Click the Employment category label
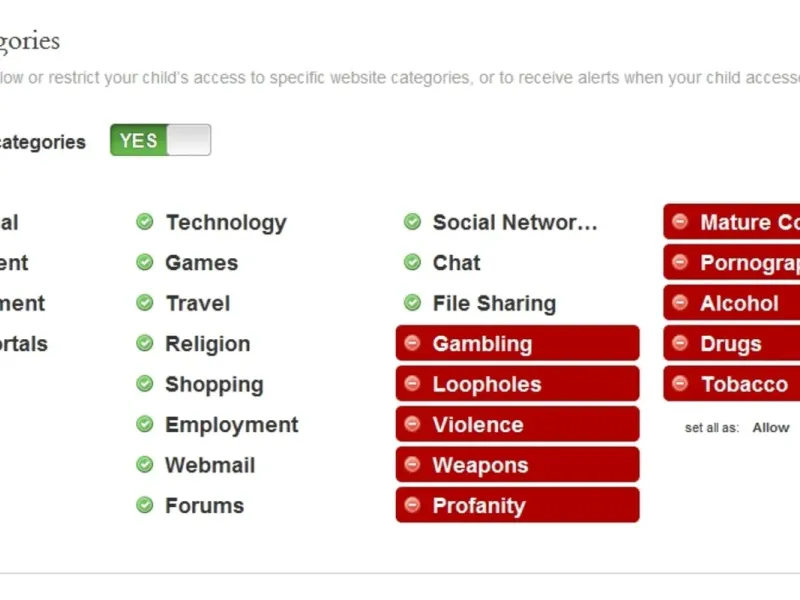The image size is (800, 600). pyautogui.click(x=232, y=425)
